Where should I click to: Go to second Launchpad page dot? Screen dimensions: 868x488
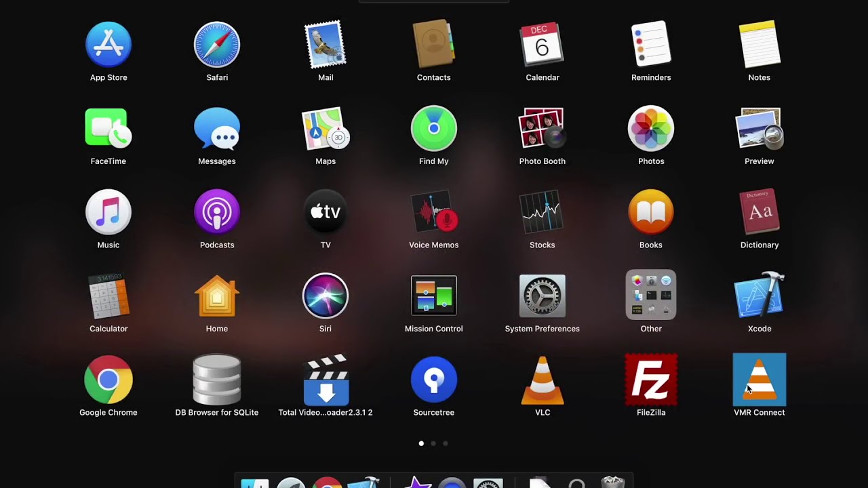(433, 443)
